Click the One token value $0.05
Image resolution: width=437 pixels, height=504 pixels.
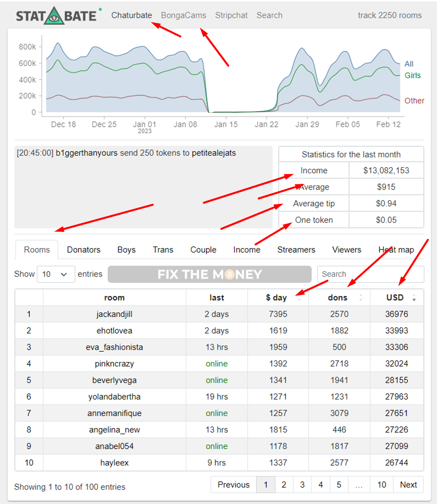click(386, 220)
